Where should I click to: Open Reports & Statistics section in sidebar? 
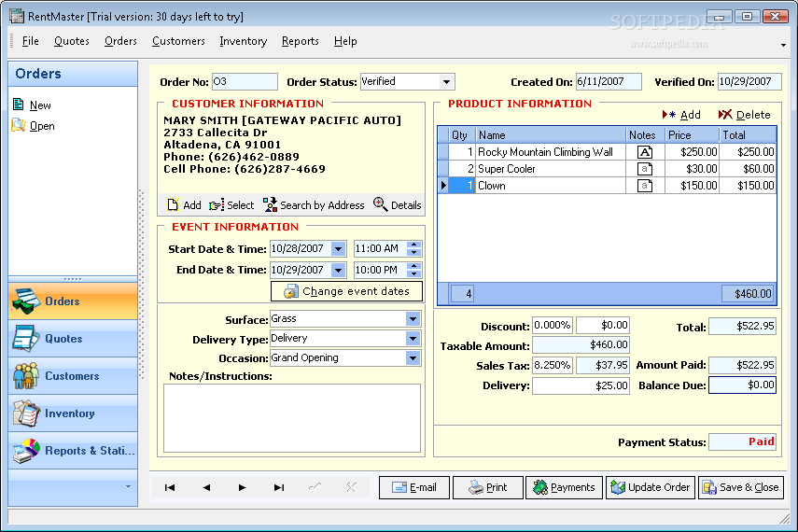coord(73,451)
